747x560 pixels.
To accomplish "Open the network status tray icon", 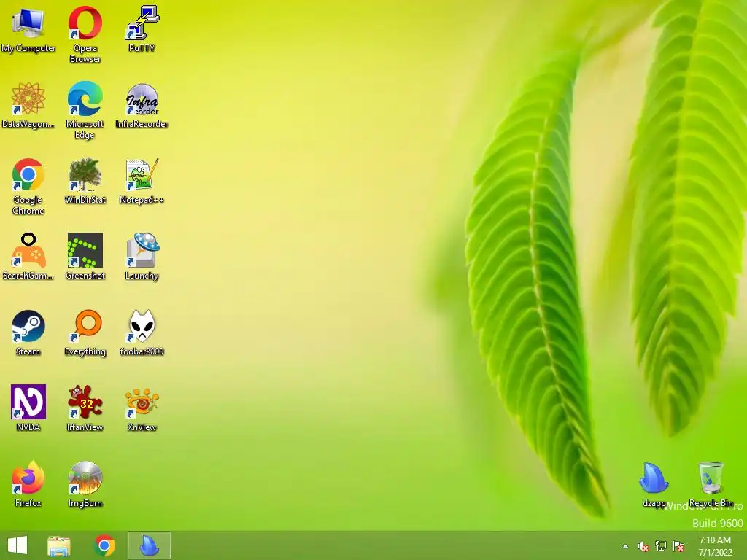I will click(x=661, y=546).
